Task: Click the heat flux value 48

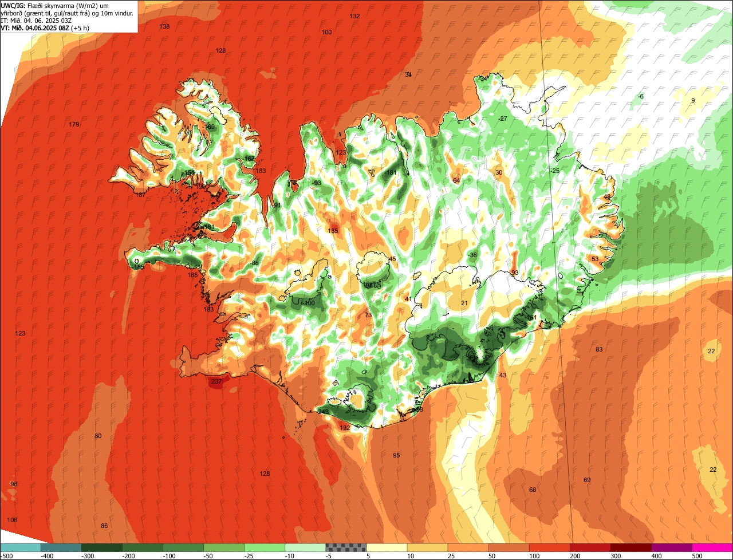Action: [607, 197]
